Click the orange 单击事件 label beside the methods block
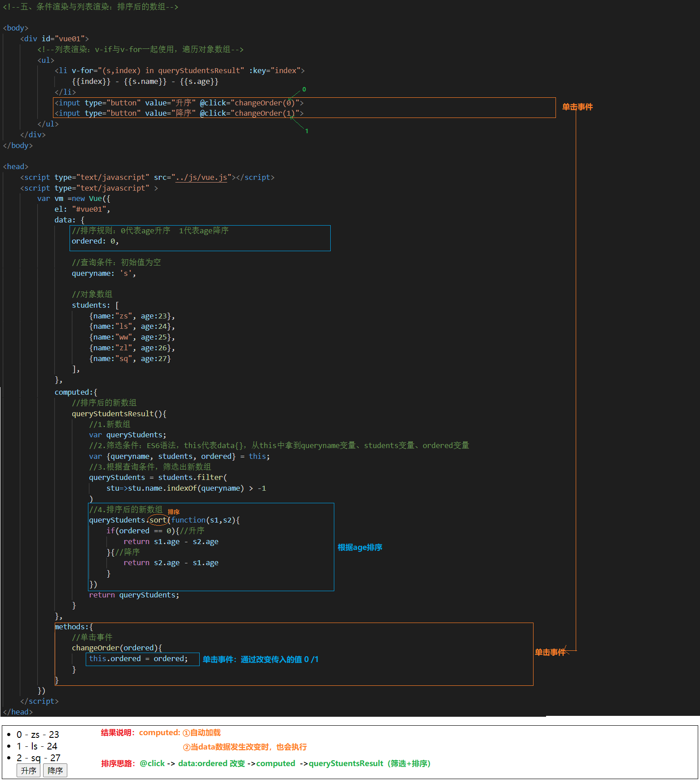This screenshot has width=700, height=780. point(550,653)
